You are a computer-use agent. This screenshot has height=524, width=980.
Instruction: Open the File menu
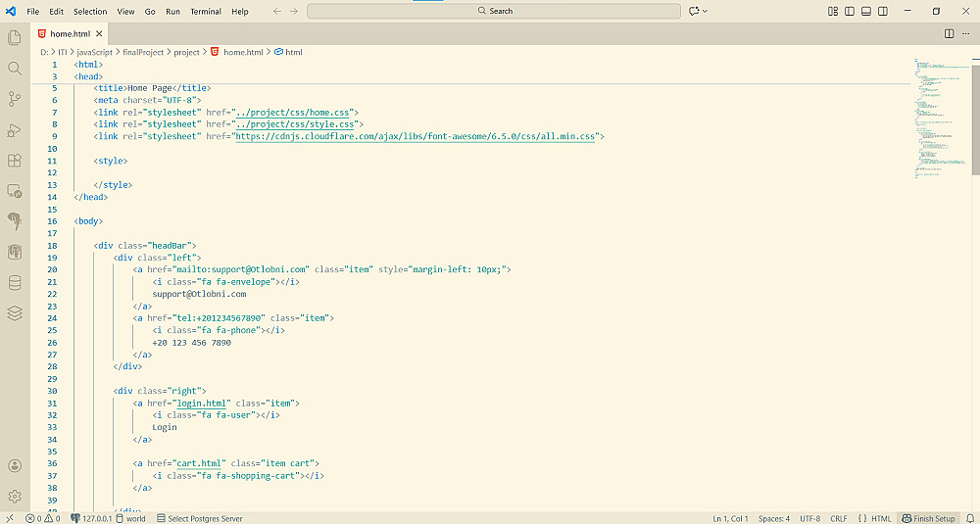(33, 11)
